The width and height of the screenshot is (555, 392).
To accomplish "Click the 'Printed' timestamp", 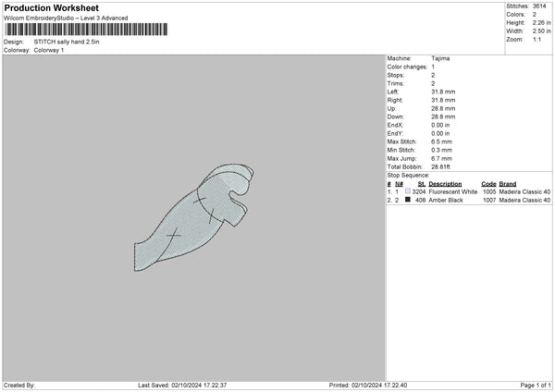I will tap(368, 386).
